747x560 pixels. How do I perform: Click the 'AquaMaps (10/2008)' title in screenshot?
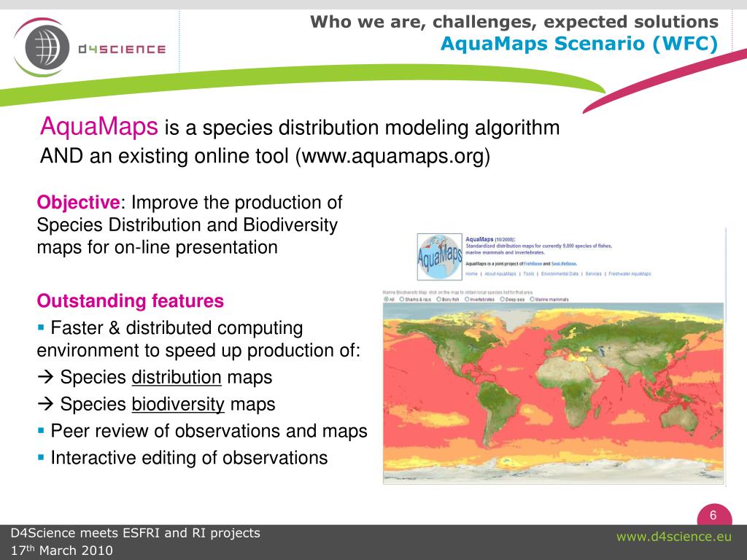click(x=489, y=239)
